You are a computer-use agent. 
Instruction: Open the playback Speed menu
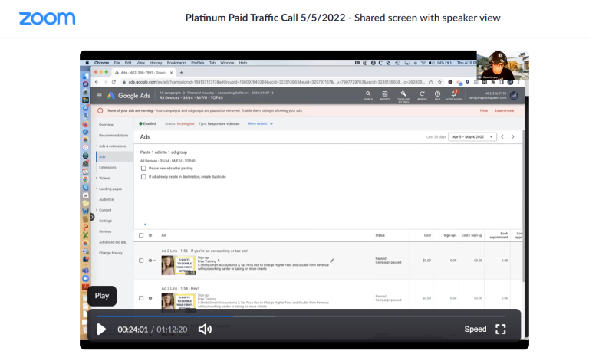tap(475, 329)
